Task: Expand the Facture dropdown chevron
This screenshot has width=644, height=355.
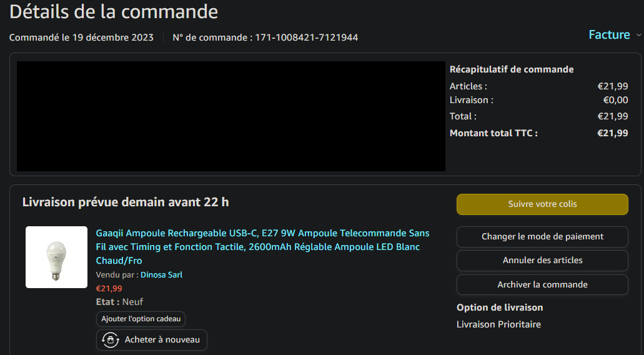Action: click(638, 36)
